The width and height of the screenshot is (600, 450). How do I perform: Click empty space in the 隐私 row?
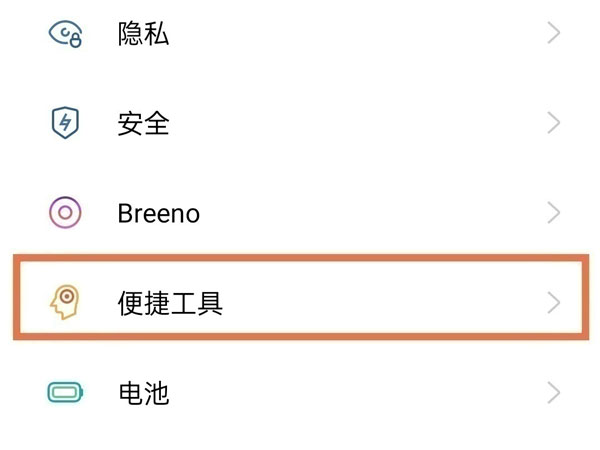pos(380,34)
